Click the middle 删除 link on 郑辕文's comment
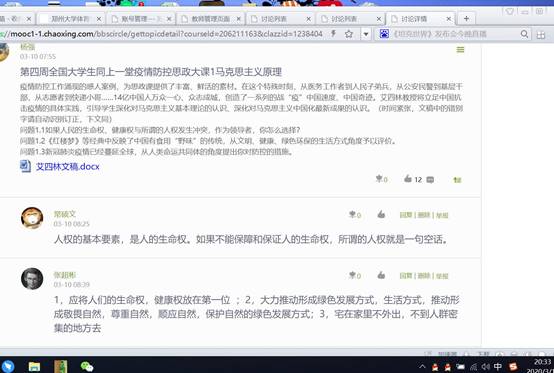This screenshot has height=373, width=554. (x=424, y=215)
